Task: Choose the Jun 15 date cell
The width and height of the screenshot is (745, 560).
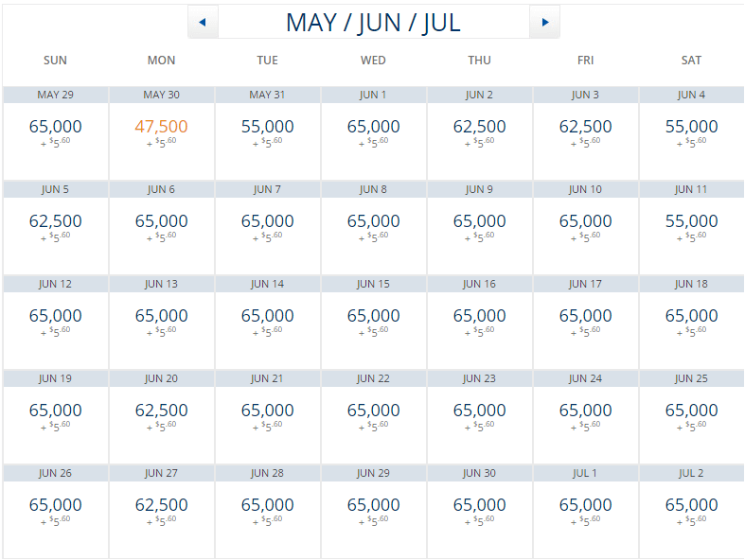Action: pyautogui.click(x=374, y=323)
